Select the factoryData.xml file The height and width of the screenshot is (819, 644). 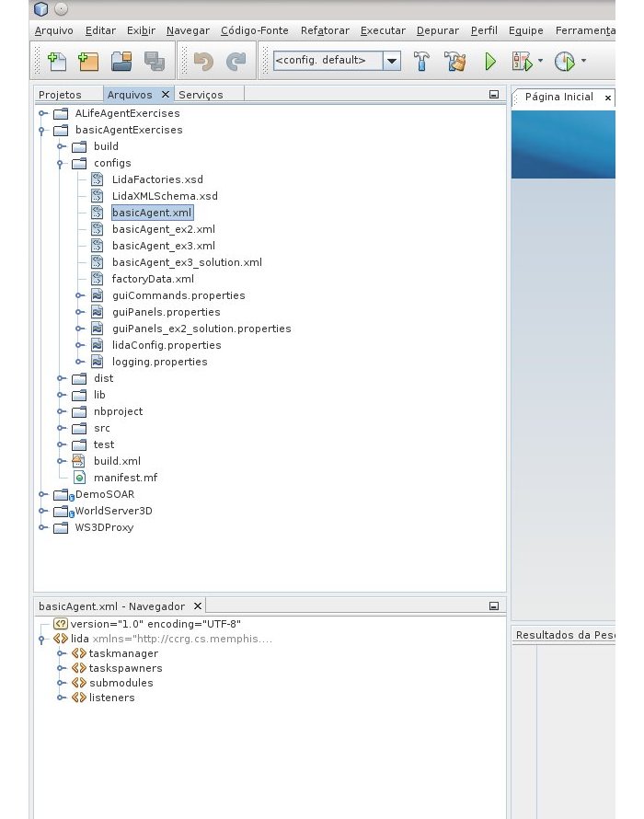(153, 279)
